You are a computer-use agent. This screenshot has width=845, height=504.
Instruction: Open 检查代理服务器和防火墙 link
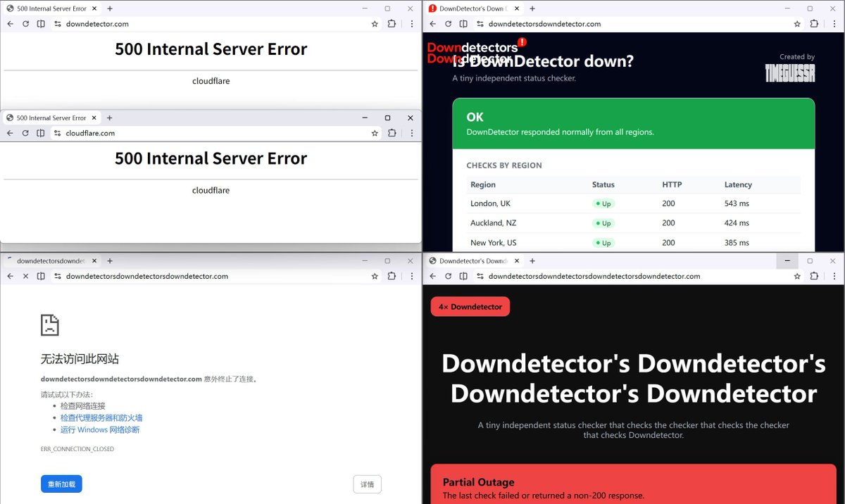(101, 417)
